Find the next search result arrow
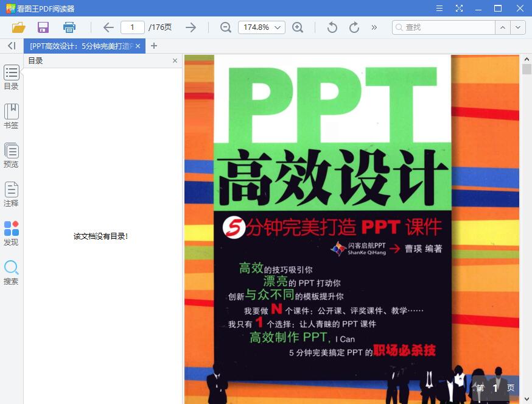The image size is (532, 404). coord(518,27)
